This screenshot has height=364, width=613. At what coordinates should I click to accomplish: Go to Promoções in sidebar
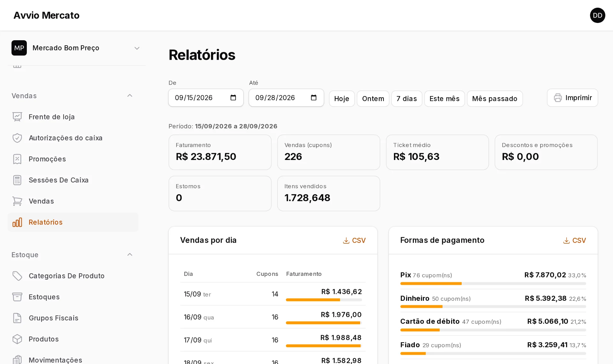73,159
